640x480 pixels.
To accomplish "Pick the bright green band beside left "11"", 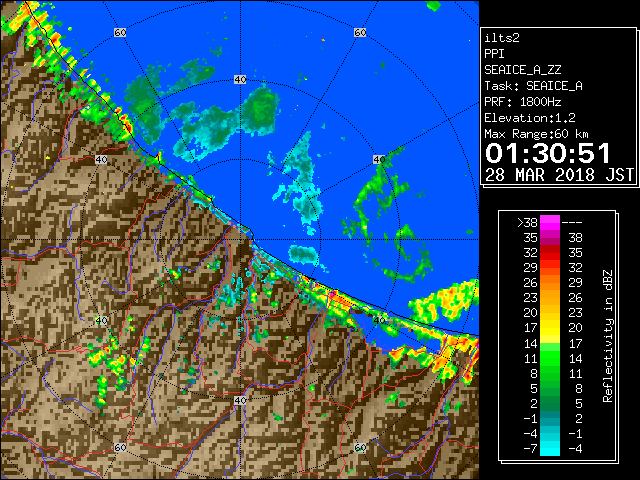I will 550,358.
